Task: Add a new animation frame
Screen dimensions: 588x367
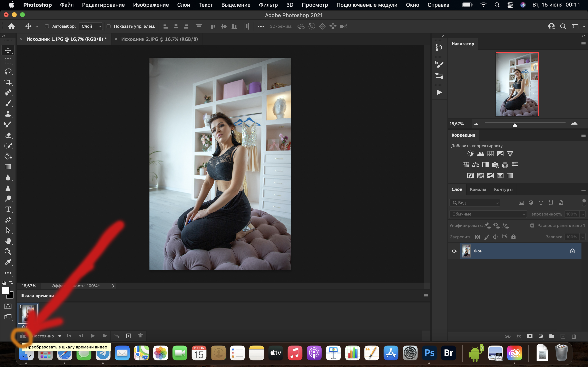Action: pos(129,336)
